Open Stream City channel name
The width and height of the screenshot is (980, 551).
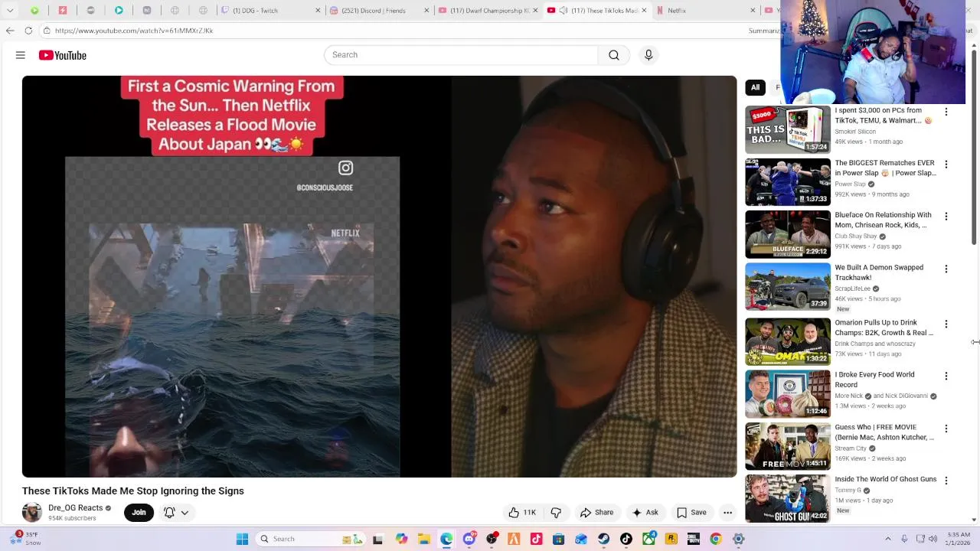click(851, 448)
